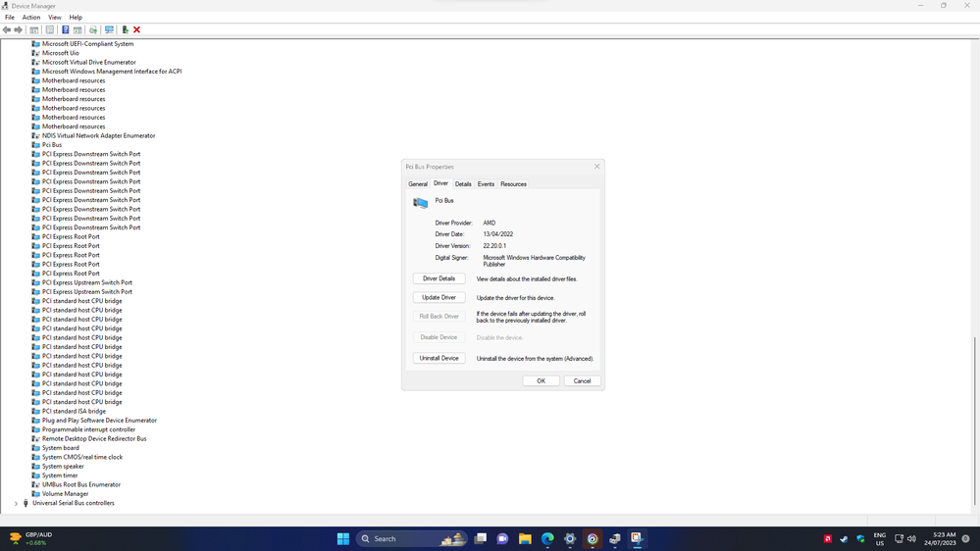Click the Scan for hardware changes monitor icon
Screen dimensions: 980x551
(x=109, y=30)
